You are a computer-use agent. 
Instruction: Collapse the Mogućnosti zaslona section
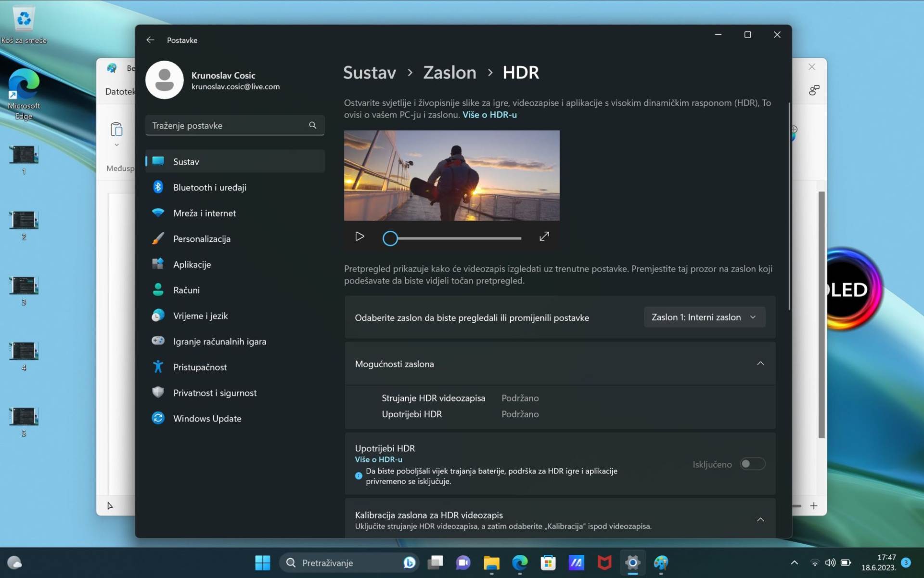coord(760,364)
